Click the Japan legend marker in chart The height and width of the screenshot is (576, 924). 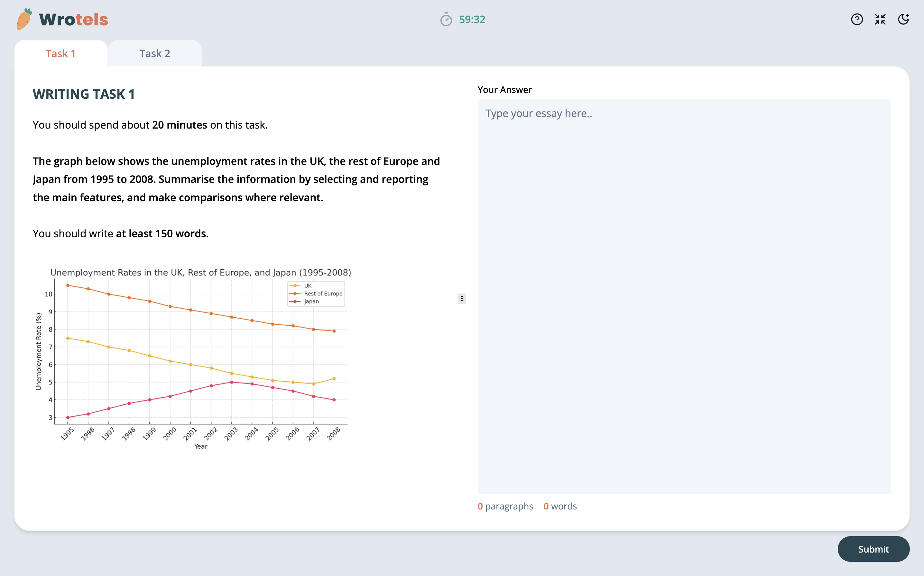click(x=295, y=302)
